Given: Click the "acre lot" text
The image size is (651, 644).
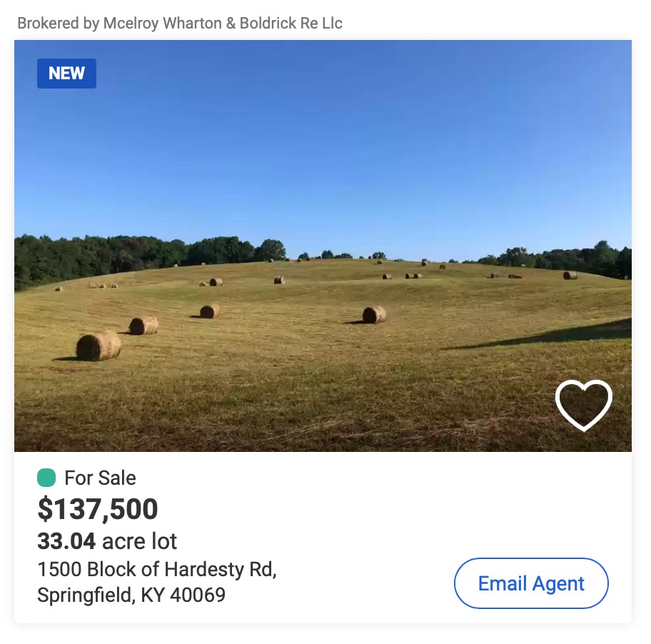Looking at the screenshot, I should [140, 541].
